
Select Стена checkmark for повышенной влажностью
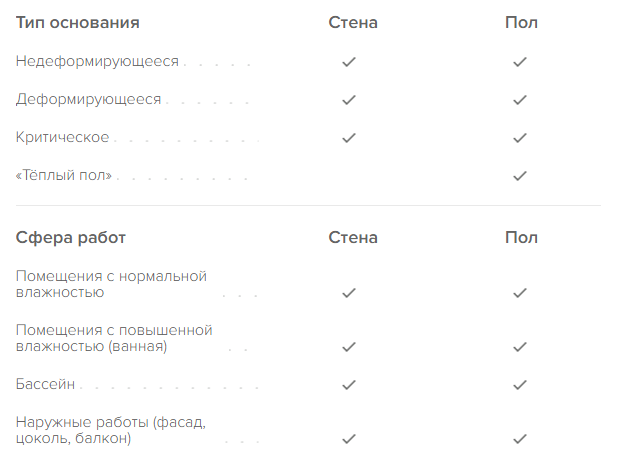point(349,347)
